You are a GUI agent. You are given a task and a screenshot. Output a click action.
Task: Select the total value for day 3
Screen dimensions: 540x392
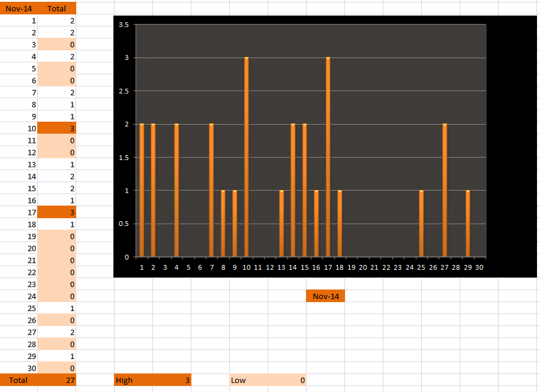click(x=56, y=45)
